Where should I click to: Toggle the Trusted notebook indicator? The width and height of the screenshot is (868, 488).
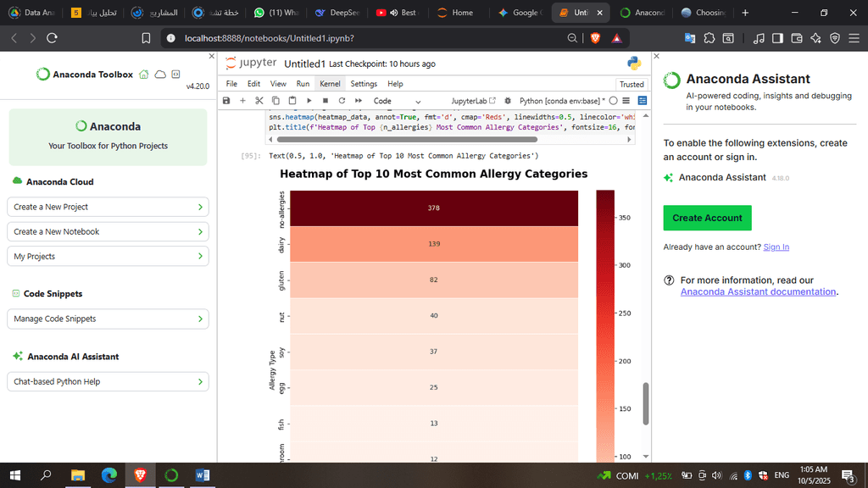632,84
